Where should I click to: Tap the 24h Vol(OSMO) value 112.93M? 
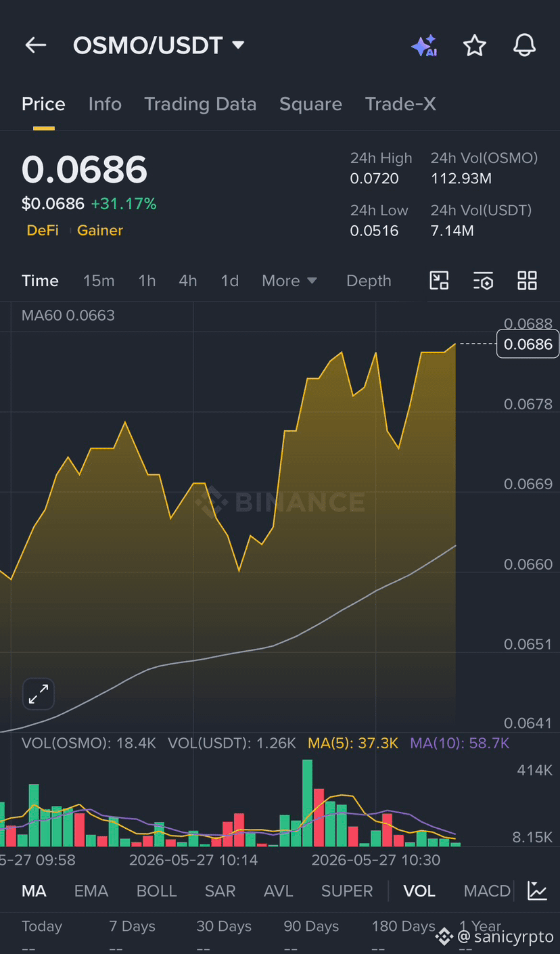click(x=461, y=179)
